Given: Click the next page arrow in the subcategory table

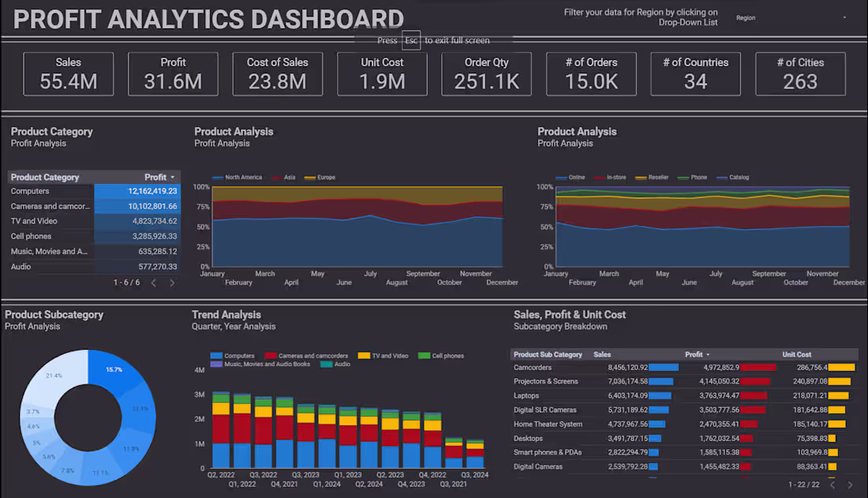Looking at the screenshot, I should tap(851, 484).
